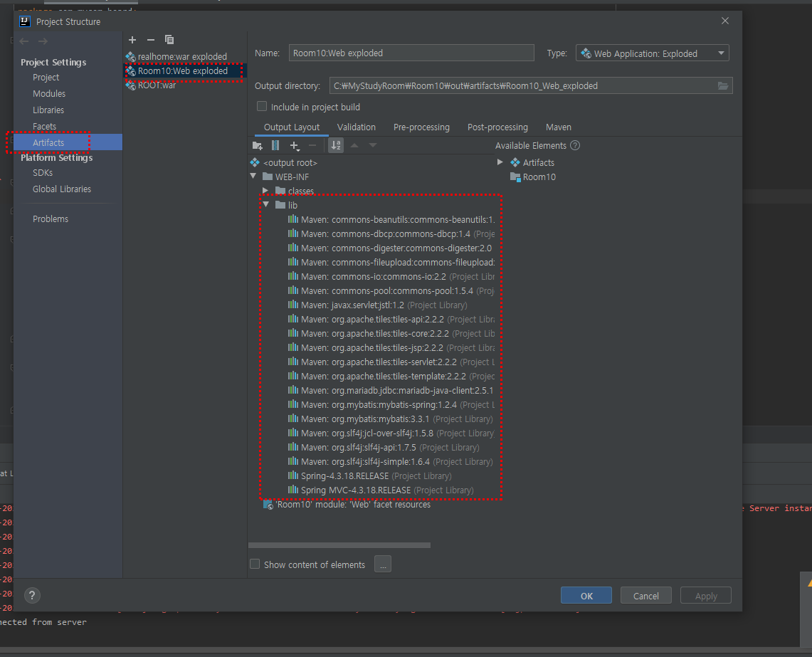Toggle sort elements by names and types
This screenshot has width=812, height=657.
[336, 146]
